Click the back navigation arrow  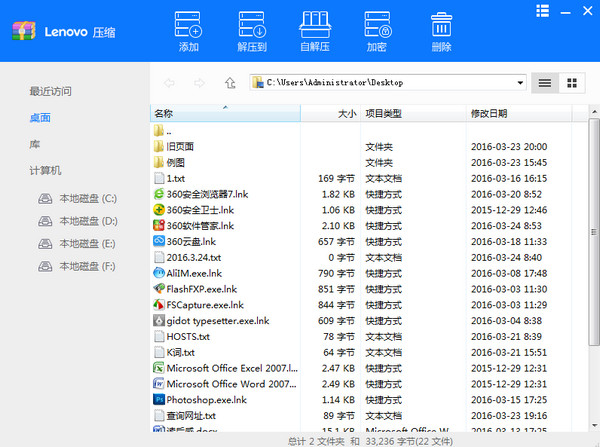[169, 83]
